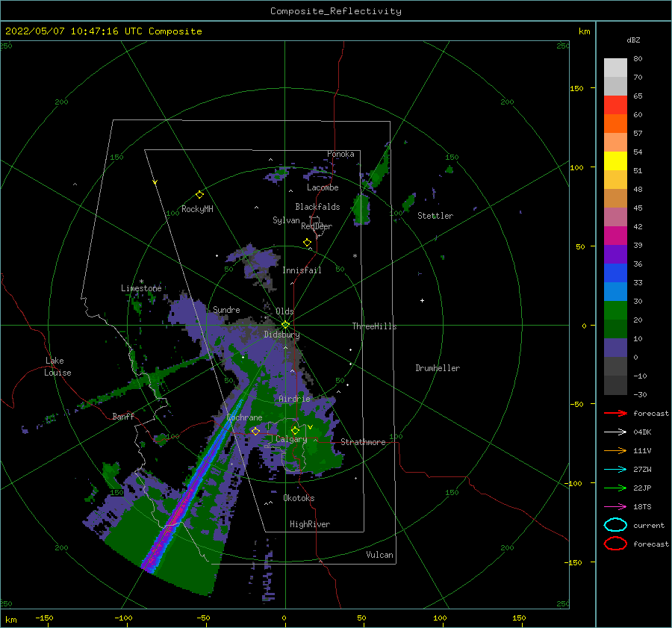Click the red 65 dBZ legend swatch

pos(615,105)
